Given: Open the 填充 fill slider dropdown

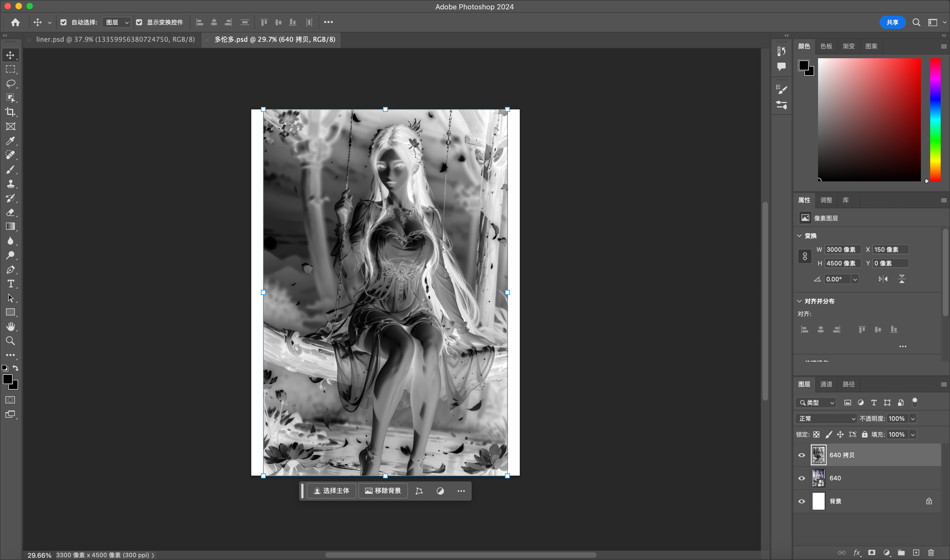Looking at the screenshot, I should click(913, 434).
